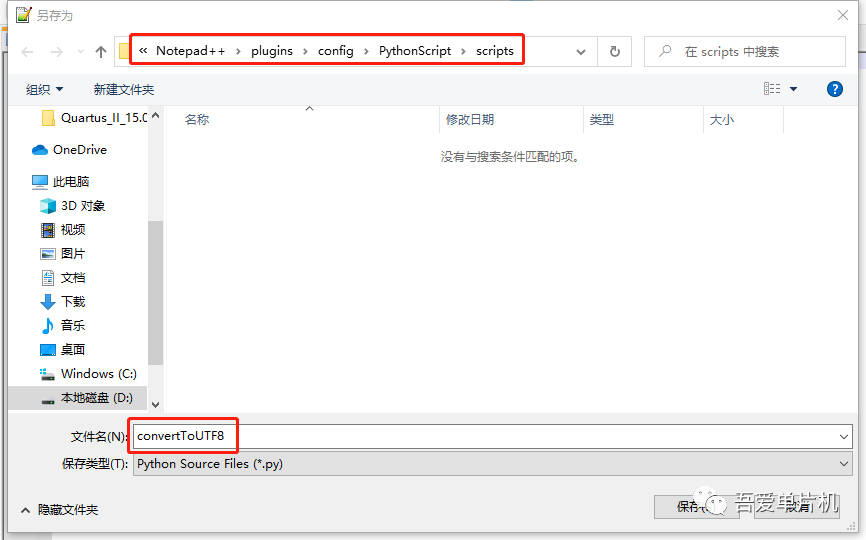Image resolution: width=866 pixels, height=540 pixels.
Task: Open 桌面 folder in the sidebar
Action: point(63,350)
